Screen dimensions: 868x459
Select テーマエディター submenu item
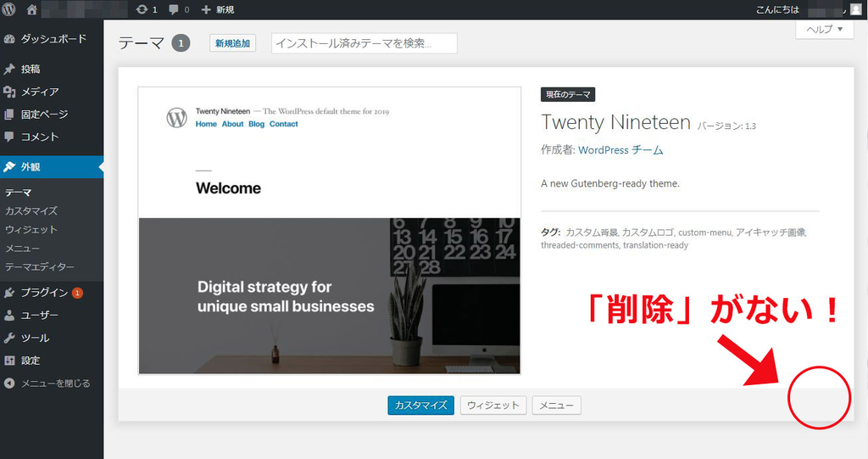pos(39,267)
